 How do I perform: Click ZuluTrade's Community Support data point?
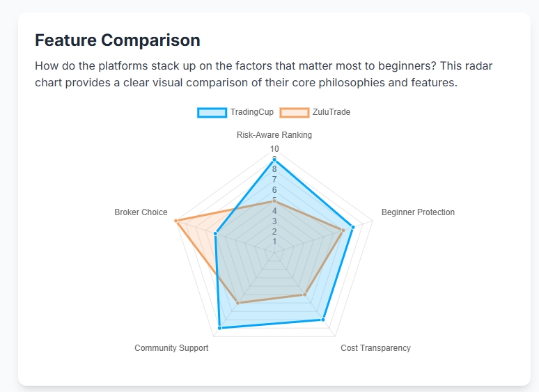[238, 302]
